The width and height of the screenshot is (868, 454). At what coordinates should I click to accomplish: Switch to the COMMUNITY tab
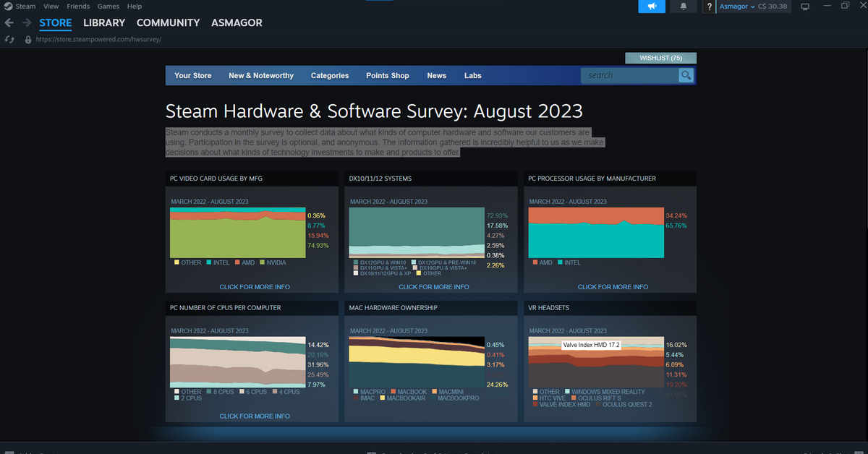coord(168,23)
